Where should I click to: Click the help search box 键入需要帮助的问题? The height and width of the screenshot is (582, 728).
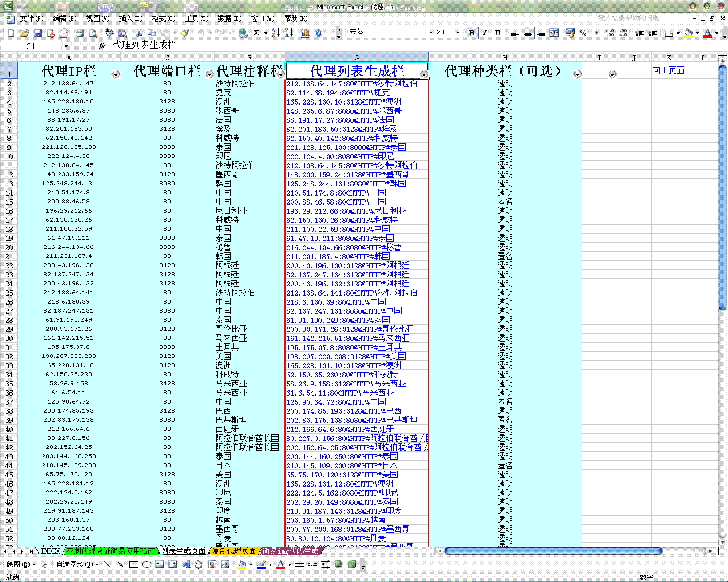(x=643, y=18)
